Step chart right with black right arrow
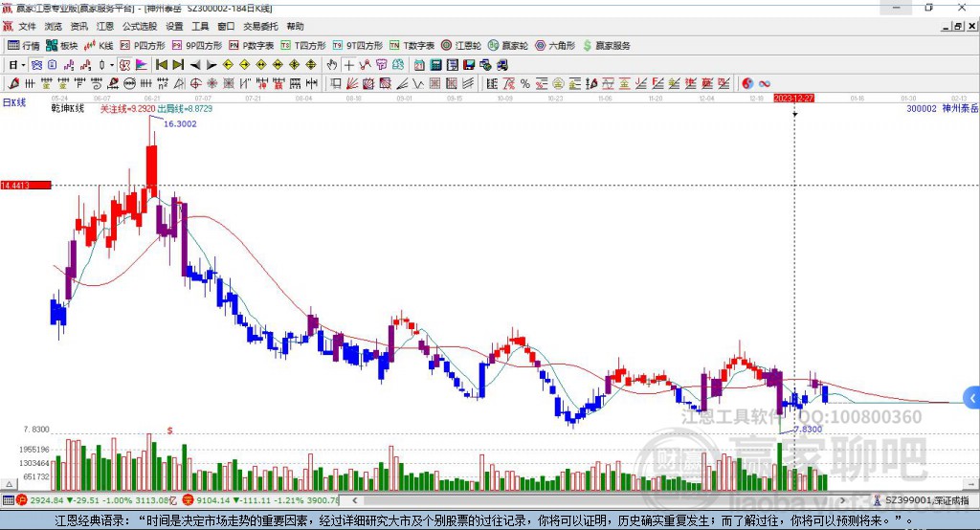The image size is (980, 530). click(212, 65)
